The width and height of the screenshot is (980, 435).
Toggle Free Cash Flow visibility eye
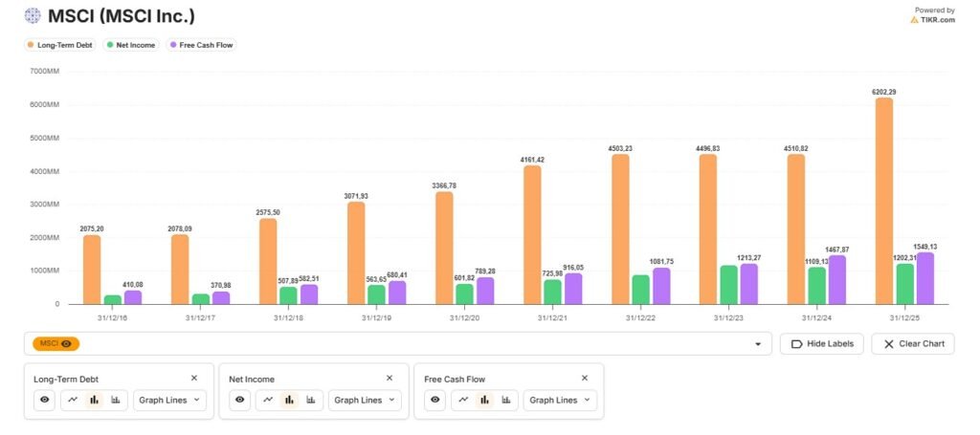click(435, 400)
